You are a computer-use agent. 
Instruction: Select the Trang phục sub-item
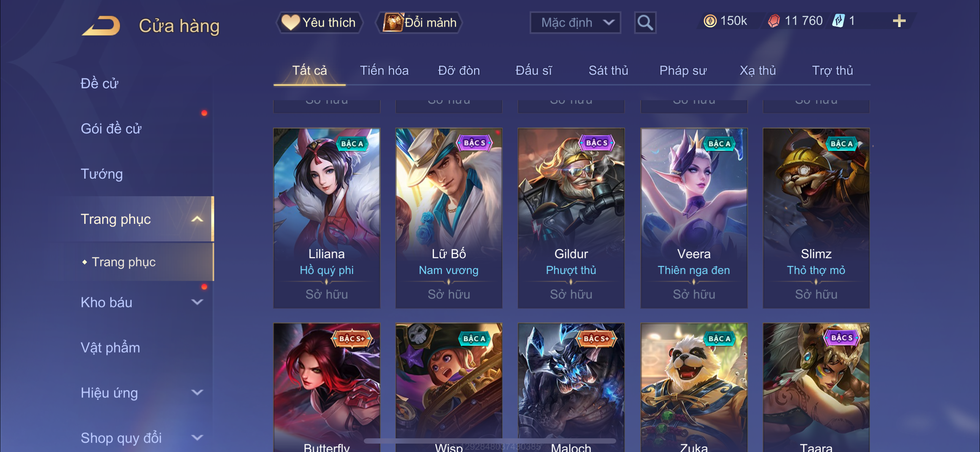coord(123,262)
